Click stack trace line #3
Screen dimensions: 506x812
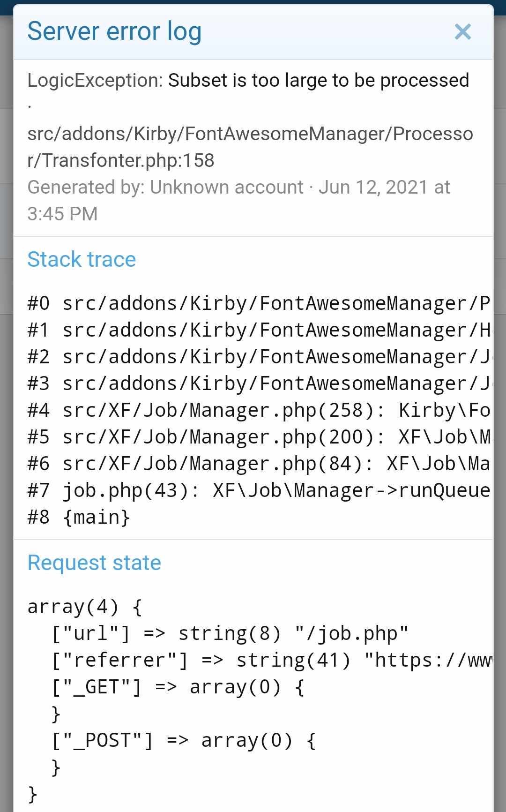[258, 383]
